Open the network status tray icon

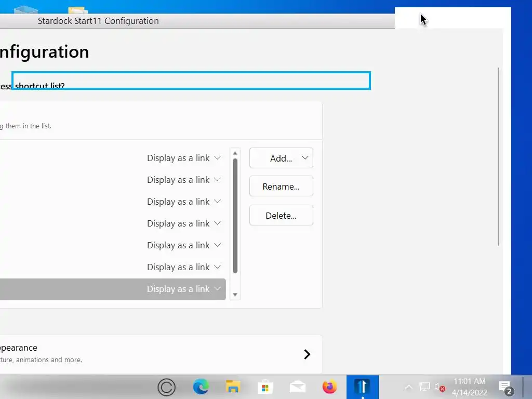pyautogui.click(x=424, y=387)
